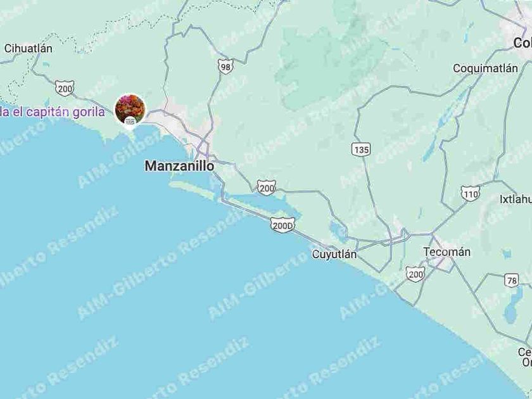Screen dimensions: 532x399
Task: Click the lagoon south of Manzanillo
Action: click(x=261, y=202)
